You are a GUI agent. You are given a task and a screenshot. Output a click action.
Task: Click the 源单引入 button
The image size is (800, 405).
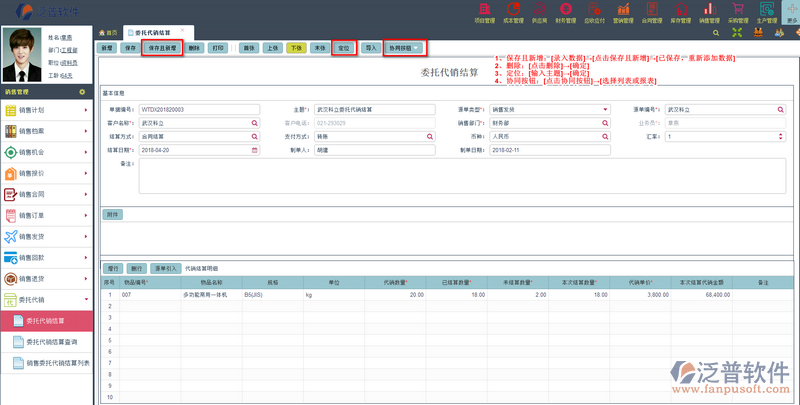(x=166, y=269)
